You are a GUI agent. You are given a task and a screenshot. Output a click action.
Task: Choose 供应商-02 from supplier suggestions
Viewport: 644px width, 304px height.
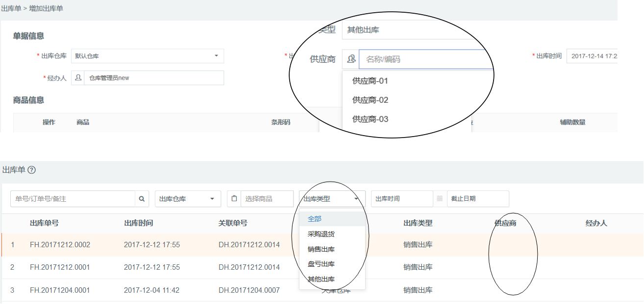point(370,100)
